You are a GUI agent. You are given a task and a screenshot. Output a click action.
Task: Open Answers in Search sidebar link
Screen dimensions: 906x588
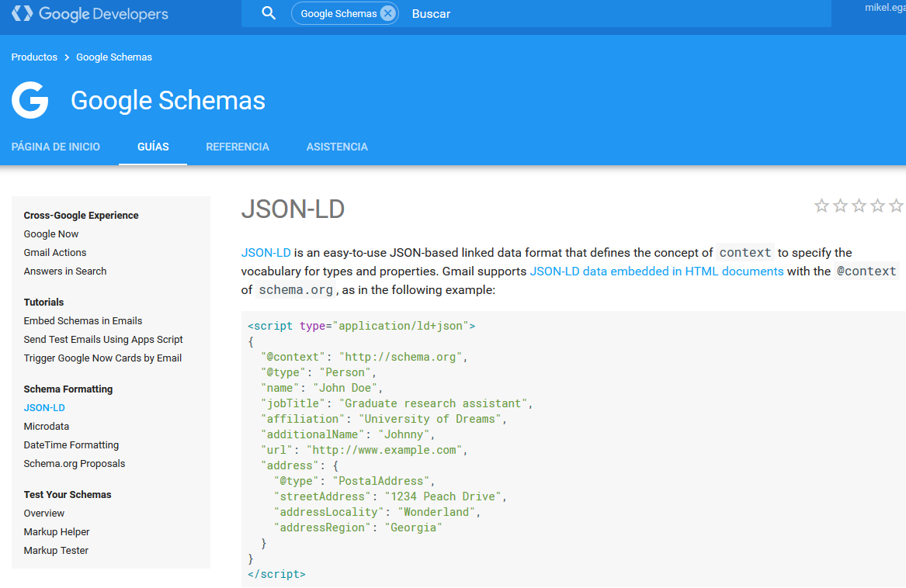click(x=64, y=271)
